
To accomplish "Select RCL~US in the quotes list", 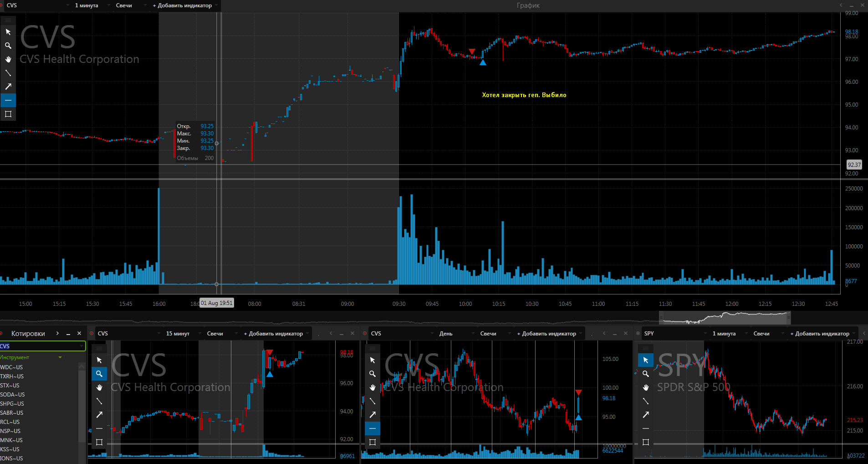I will click(x=39, y=422).
